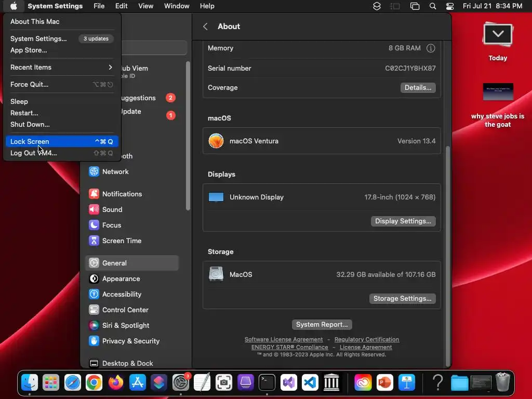The width and height of the screenshot is (532, 399).
Task: Click Storage Settings… button
Action: pyautogui.click(x=403, y=299)
